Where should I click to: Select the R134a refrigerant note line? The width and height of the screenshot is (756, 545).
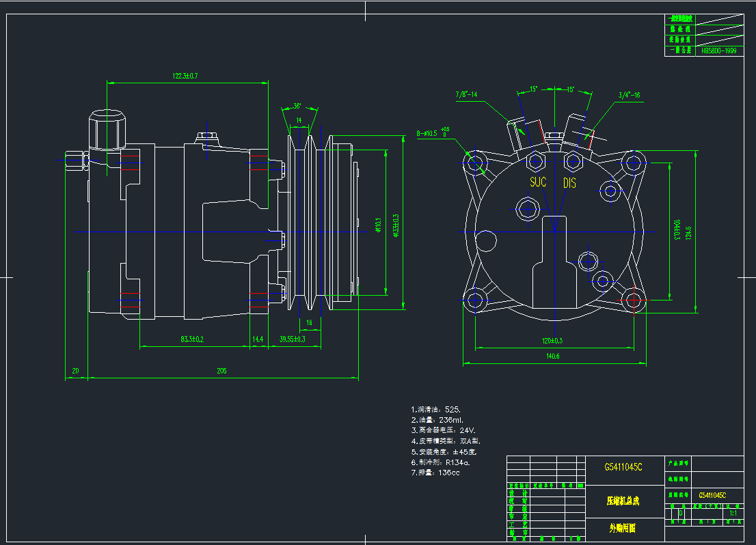444,462
